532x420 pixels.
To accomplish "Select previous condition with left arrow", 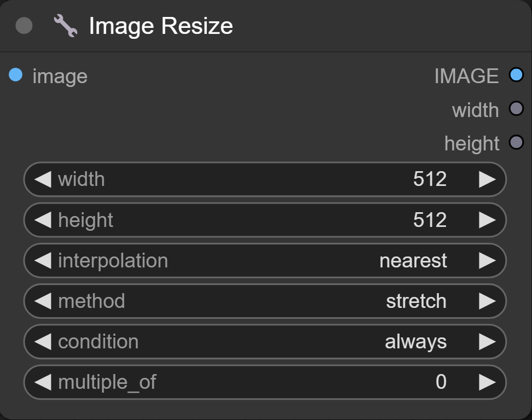I will [x=43, y=341].
